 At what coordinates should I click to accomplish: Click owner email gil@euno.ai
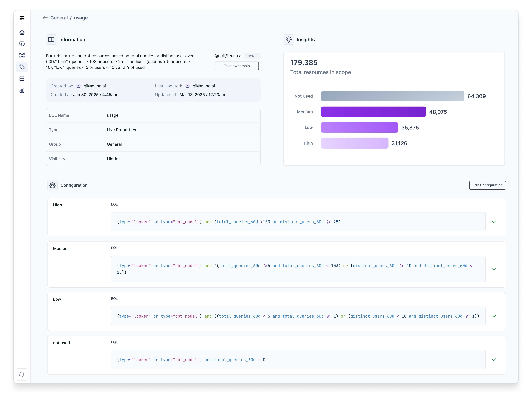(x=231, y=56)
